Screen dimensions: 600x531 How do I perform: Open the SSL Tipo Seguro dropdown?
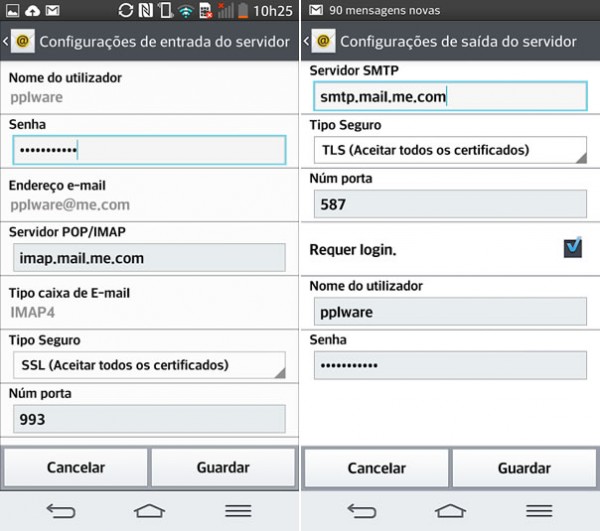pos(149,365)
